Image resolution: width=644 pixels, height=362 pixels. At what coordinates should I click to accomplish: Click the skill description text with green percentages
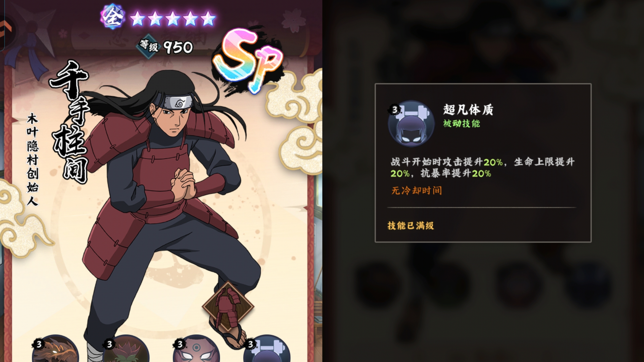pos(483,168)
